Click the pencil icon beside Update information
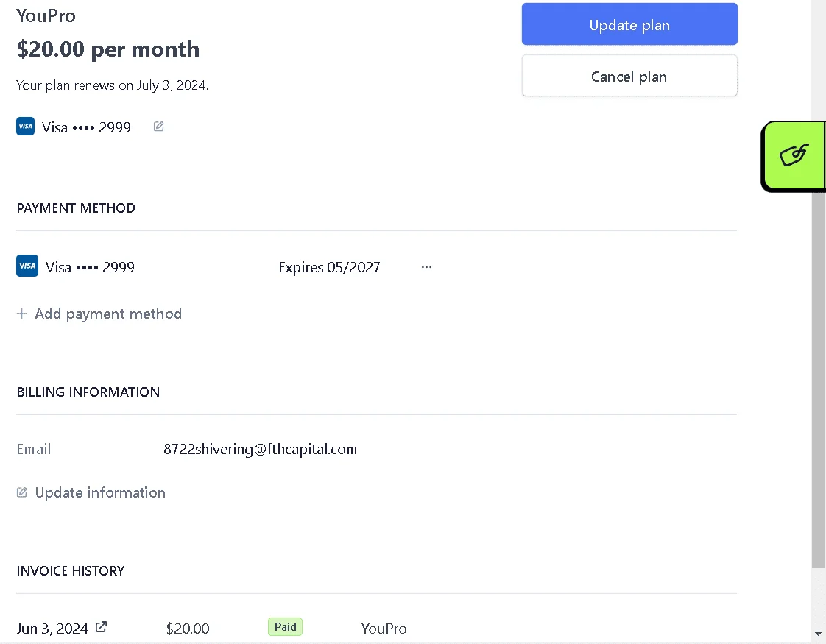 [21, 492]
